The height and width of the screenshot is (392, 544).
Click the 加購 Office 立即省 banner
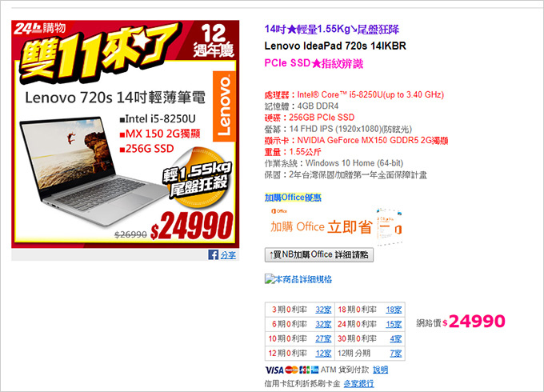(x=334, y=226)
